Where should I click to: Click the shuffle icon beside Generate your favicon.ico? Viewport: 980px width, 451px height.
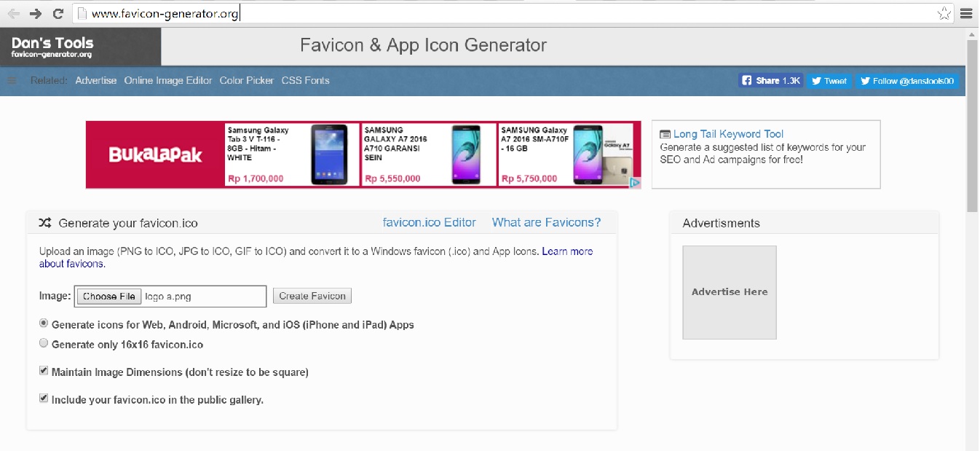coord(44,222)
